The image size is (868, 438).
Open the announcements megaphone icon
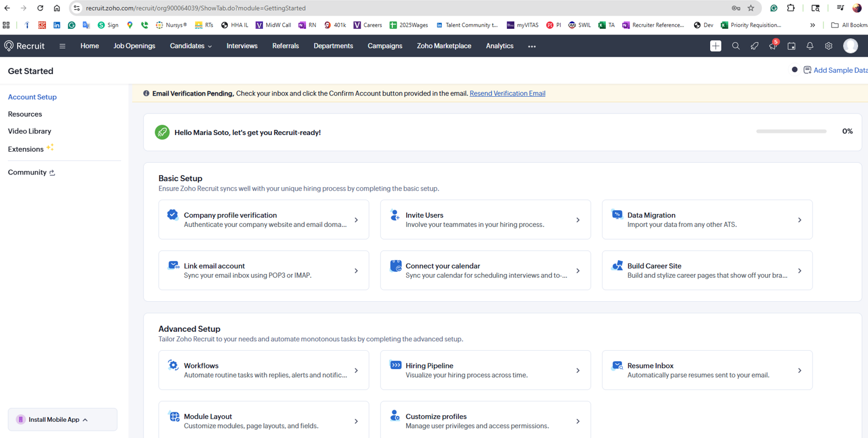773,46
